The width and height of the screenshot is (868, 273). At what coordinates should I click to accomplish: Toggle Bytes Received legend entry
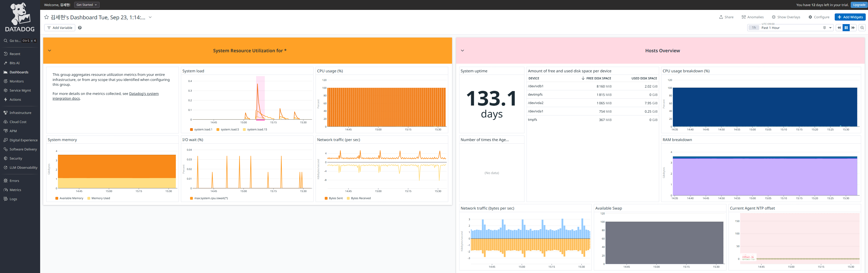(x=359, y=198)
